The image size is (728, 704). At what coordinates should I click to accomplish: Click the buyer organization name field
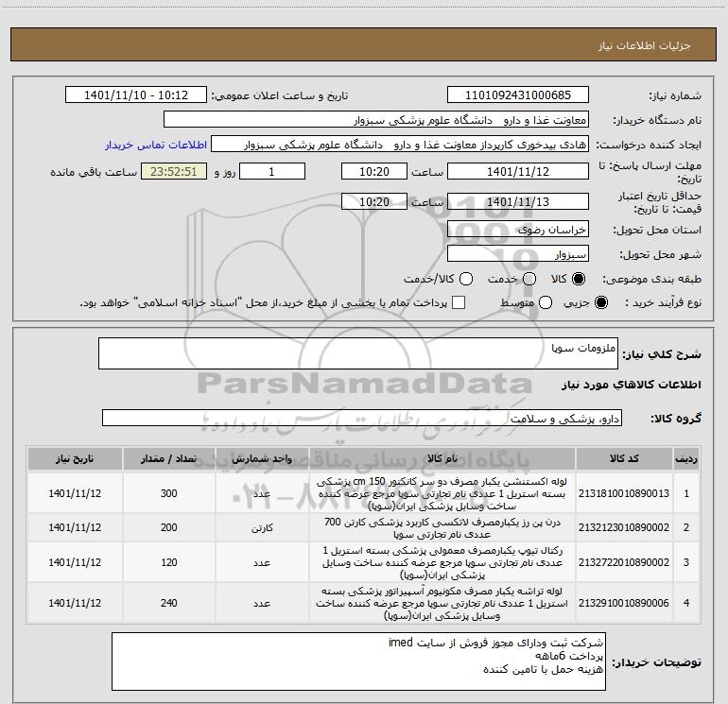click(376, 120)
